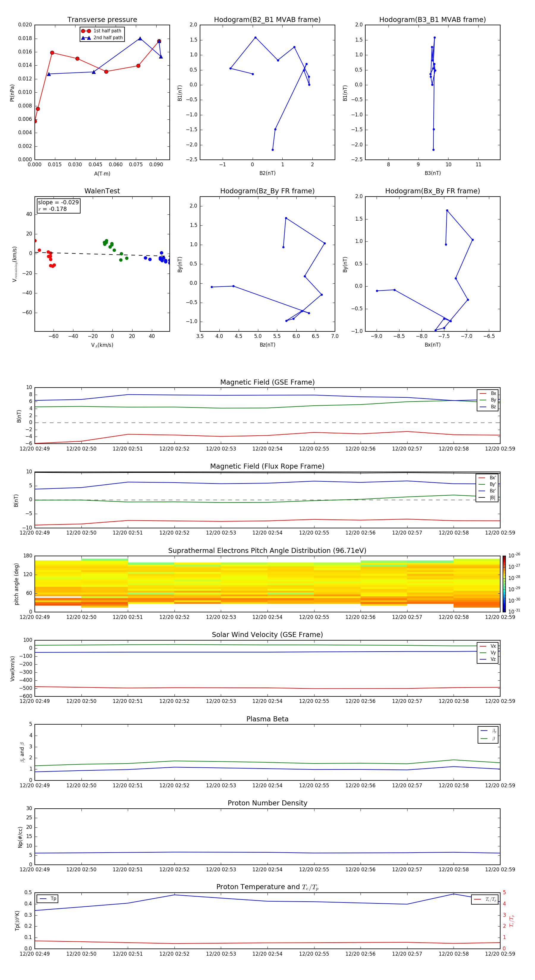Viewport: 535px width, 980px height.
Task: Select the Vx entry in velocity legend
Action: [488, 646]
